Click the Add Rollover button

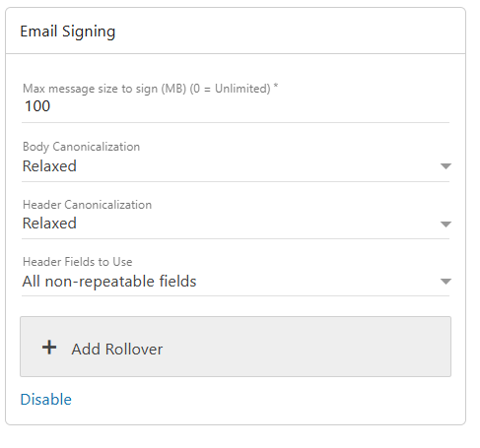(x=236, y=347)
